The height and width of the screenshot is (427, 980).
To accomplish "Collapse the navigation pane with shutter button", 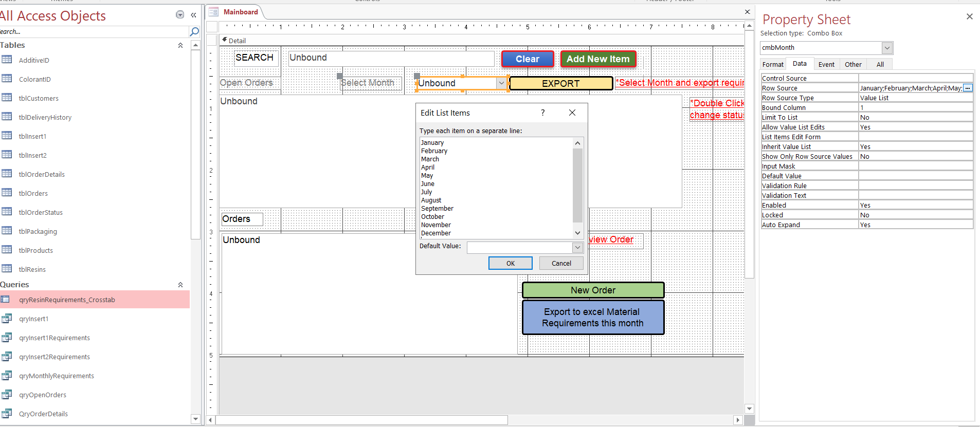I will tap(193, 15).
